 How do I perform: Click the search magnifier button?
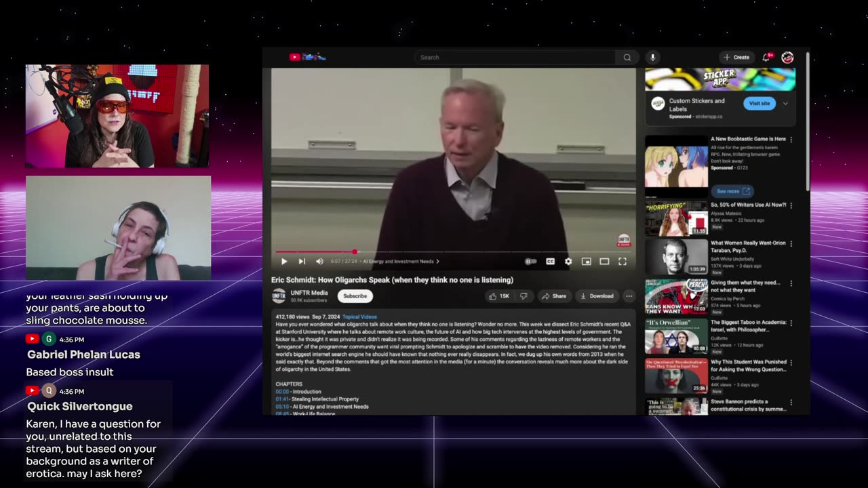coord(627,58)
